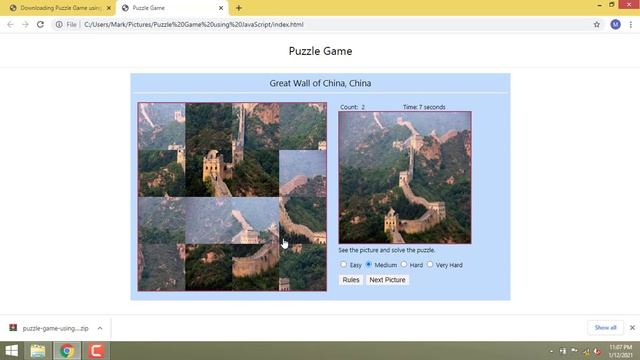Open a new browser tab

click(x=239, y=8)
